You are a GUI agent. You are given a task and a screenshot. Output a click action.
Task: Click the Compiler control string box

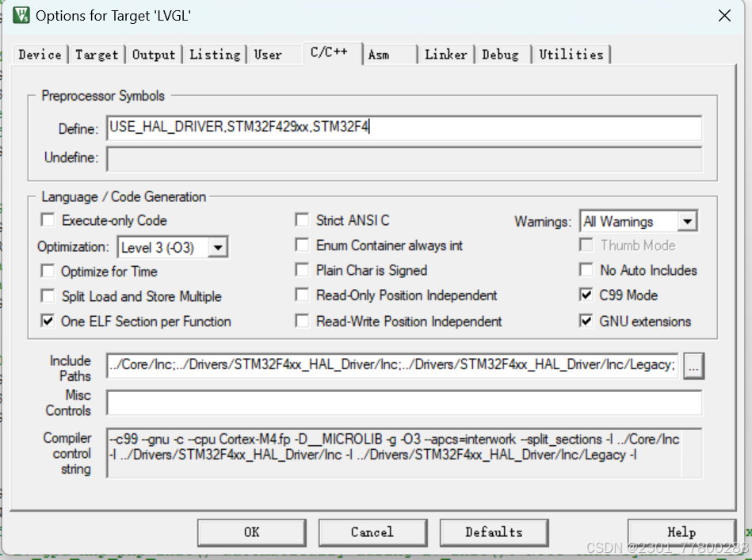(404, 453)
